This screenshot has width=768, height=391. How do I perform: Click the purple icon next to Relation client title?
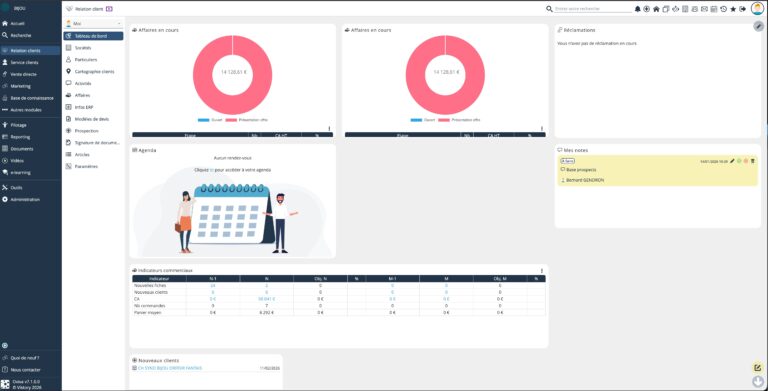pos(109,9)
